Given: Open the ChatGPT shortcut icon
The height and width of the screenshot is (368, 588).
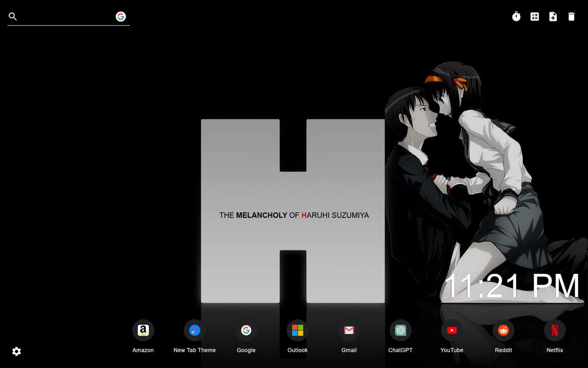Looking at the screenshot, I should (401, 330).
